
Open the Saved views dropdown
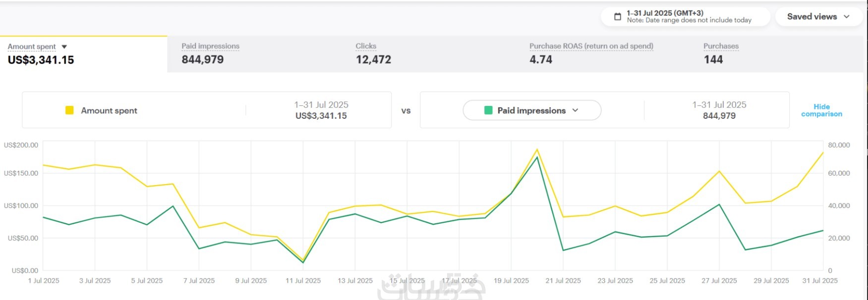818,17
